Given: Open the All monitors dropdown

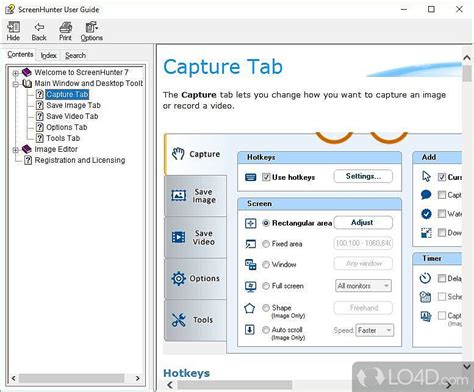Looking at the screenshot, I should [x=363, y=286].
